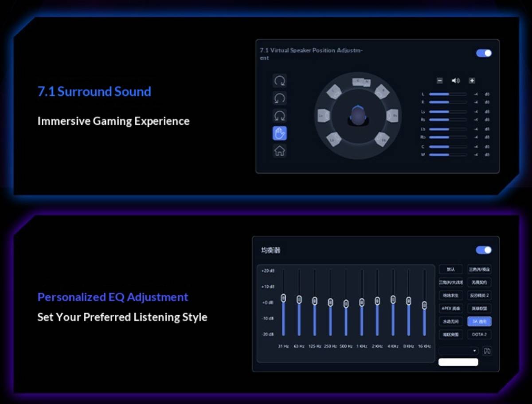Select the highlighted 3A preset

point(479,322)
